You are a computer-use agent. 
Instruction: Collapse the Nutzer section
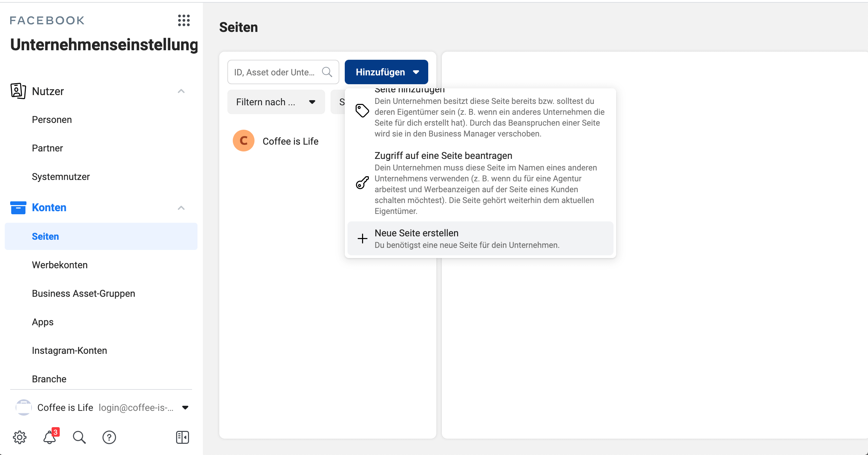(181, 91)
